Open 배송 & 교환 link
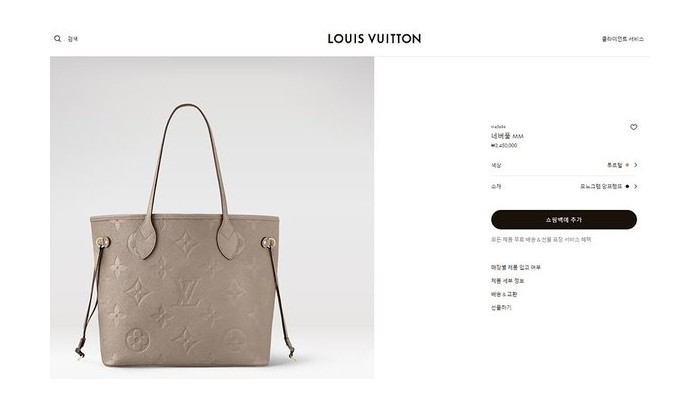The height and width of the screenshot is (408, 700). [x=504, y=294]
